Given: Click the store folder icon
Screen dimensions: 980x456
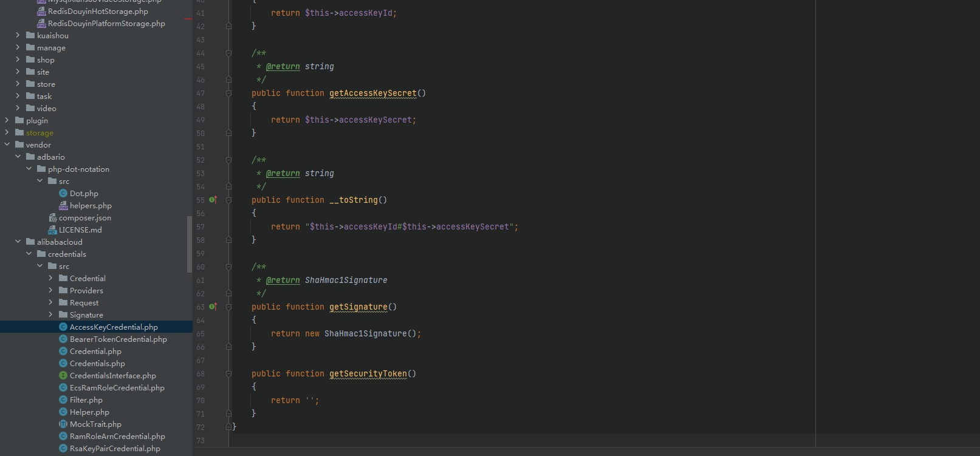Looking at the screenshot, I should pyautogui.click(x=30, y=84).
